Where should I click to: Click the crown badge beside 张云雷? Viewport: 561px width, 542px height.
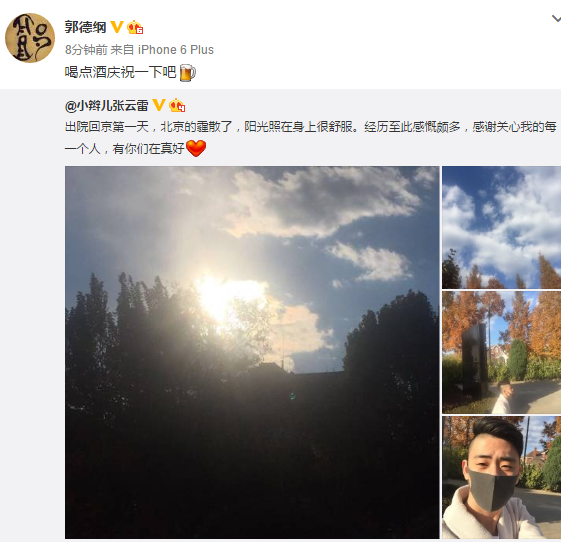(x=177, y=105)
